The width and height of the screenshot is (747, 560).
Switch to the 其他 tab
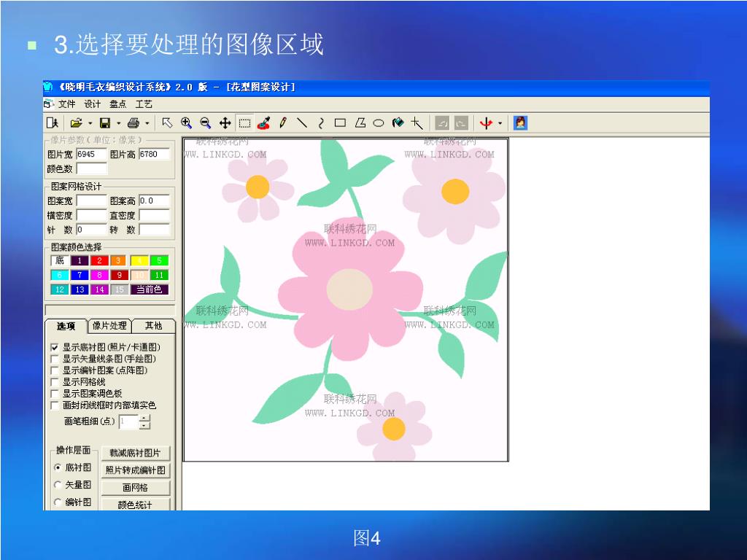tap(153, 326)
